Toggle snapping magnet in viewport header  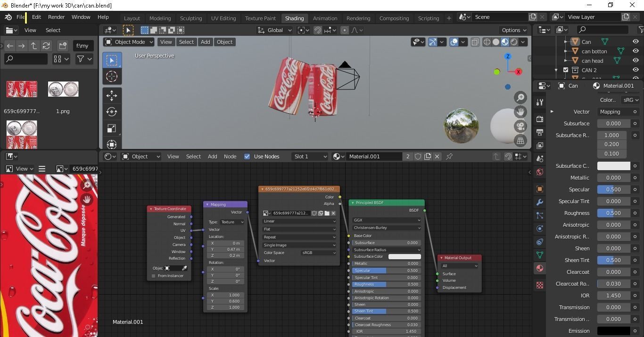[x=318, y=30]
